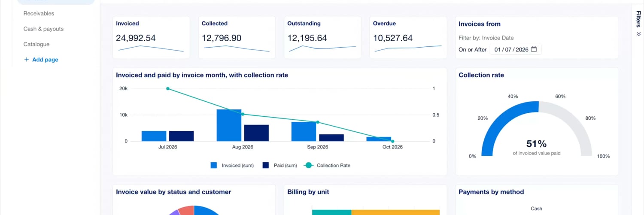The height and width of the screenshot is (215, 644).
Task: Select the Aug 2026 Invoiced bar
Action: tap(229, 125)
